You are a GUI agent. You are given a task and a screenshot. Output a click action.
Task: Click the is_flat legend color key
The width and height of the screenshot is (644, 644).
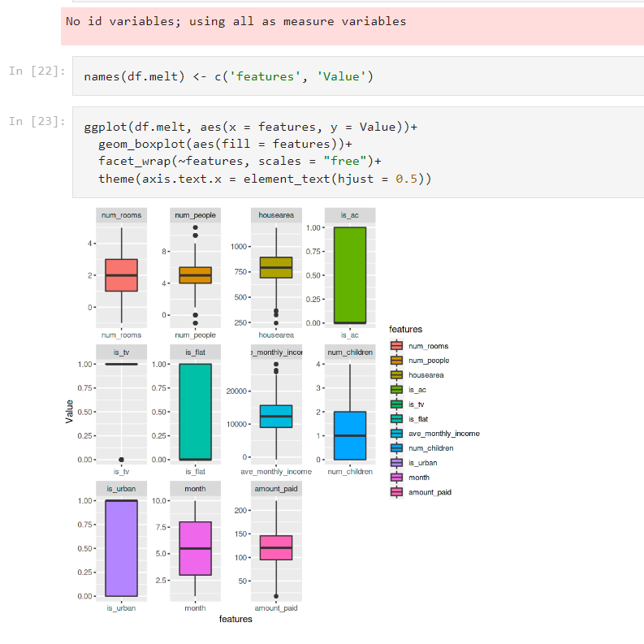[x=396, y=419]
